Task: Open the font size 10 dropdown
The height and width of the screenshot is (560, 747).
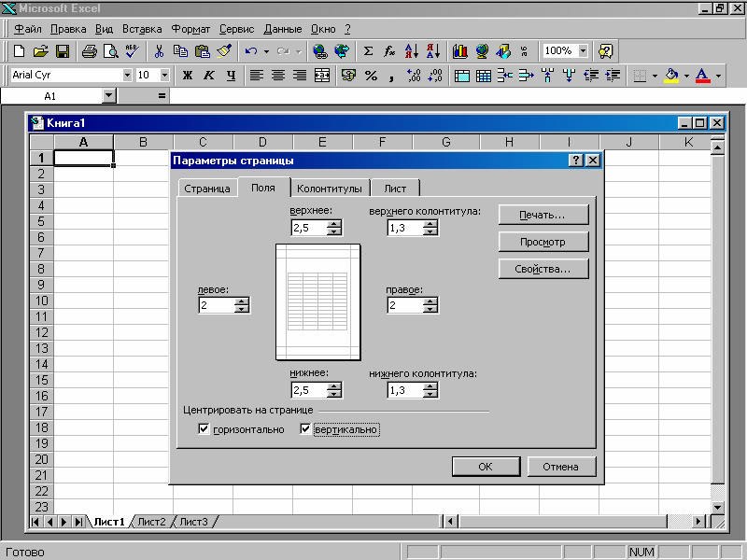Action: (x=164, y=76)
